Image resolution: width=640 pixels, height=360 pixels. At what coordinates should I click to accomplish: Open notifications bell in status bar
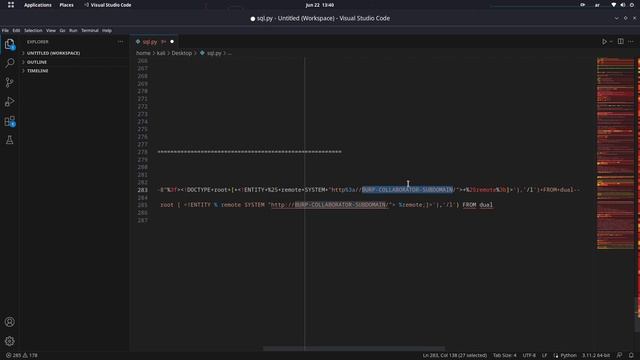[x=631, y=356]
